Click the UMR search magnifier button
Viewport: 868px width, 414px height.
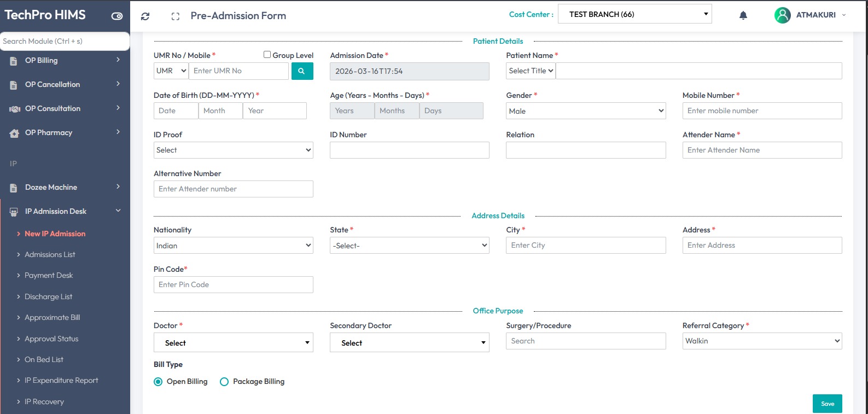click(302, 71)
